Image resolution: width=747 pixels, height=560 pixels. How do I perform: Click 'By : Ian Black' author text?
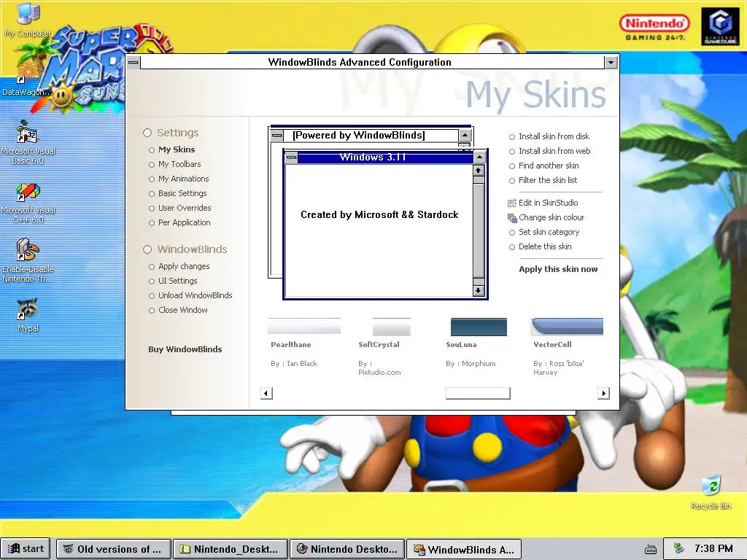(x=294, y=364)
